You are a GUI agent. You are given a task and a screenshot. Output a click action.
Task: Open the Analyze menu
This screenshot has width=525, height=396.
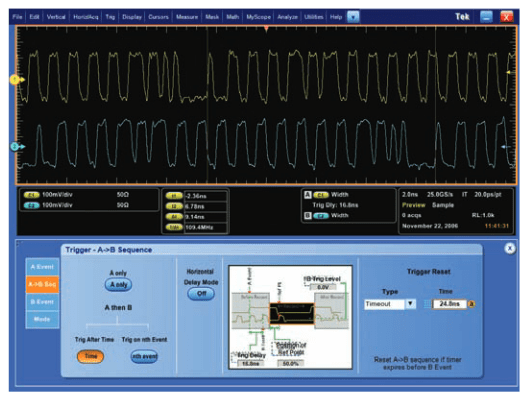[288, 17]
